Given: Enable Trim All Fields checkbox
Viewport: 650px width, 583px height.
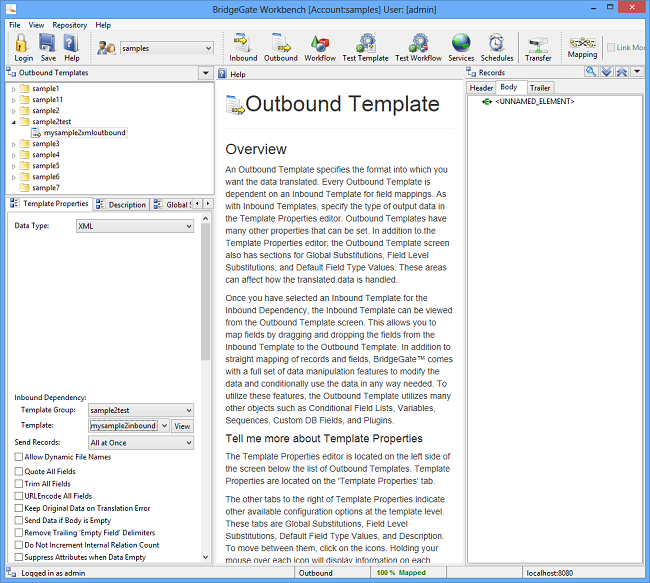Looking at the screenshot, I should [x=19, y=483].
